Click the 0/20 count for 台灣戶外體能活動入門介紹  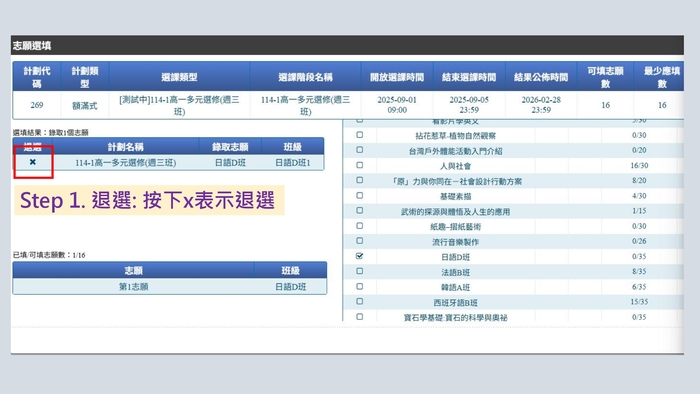639,150
